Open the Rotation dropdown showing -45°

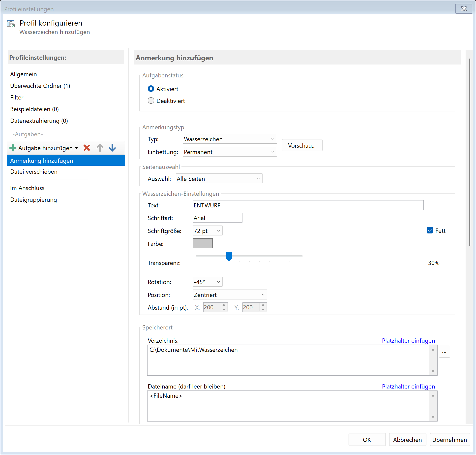pyautogui.click(x=208, y=282)
